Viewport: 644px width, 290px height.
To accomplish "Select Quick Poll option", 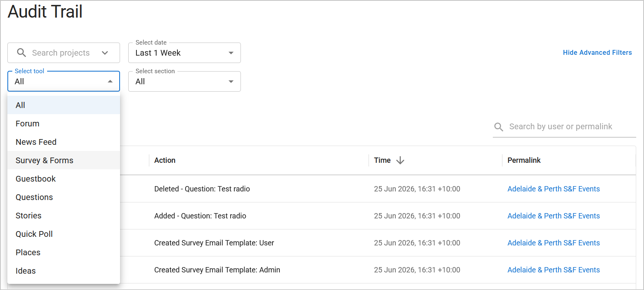I will point(63,234).
